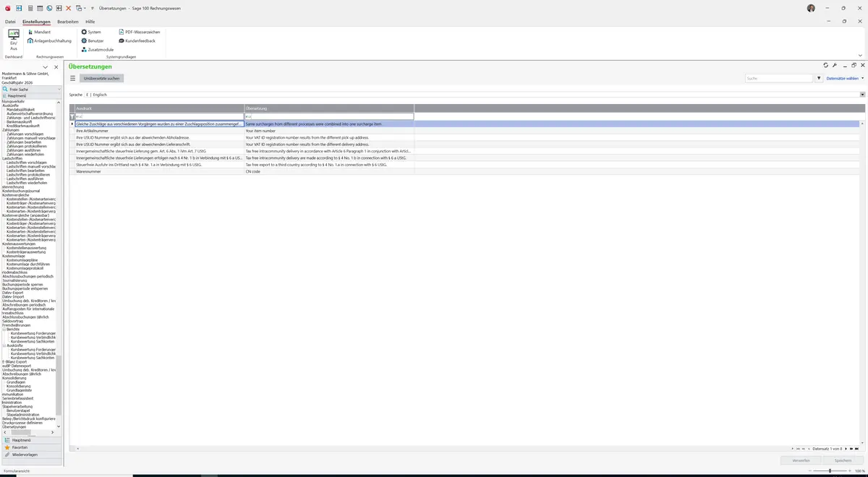Viewport: 868px width, 477px height.
Task: Open the wrench tools for Übersetzungen
Action: pos(835,65)
